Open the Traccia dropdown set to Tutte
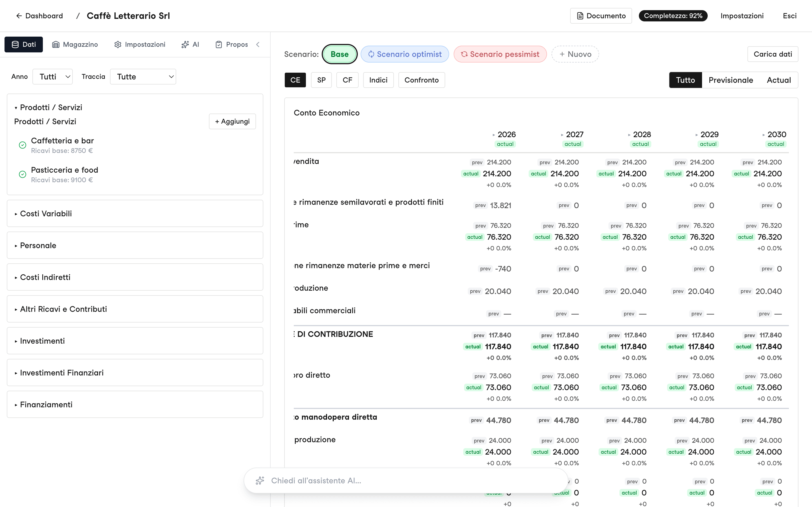Viewport: 812px width, 507px height. tap(143, 76)
